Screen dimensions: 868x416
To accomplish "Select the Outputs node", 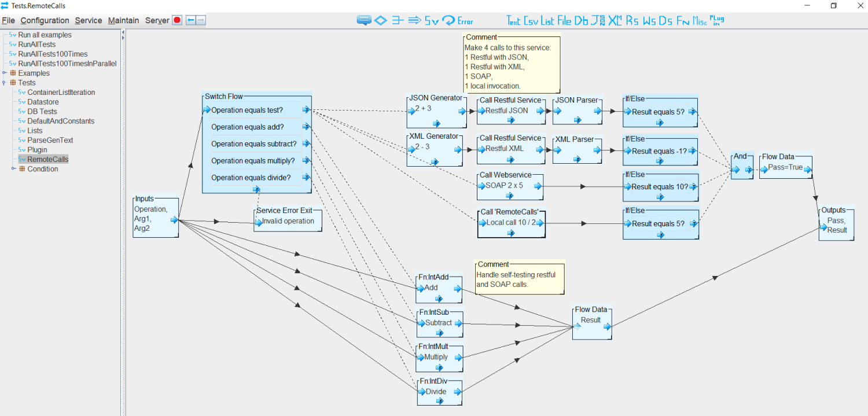I will [x=836, y=223].
